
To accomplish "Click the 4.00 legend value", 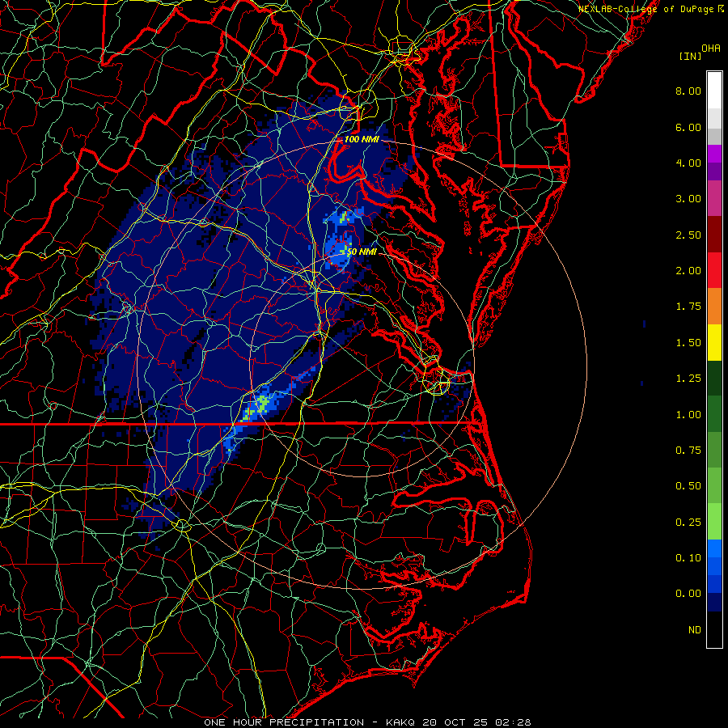I will click(688, 163).
